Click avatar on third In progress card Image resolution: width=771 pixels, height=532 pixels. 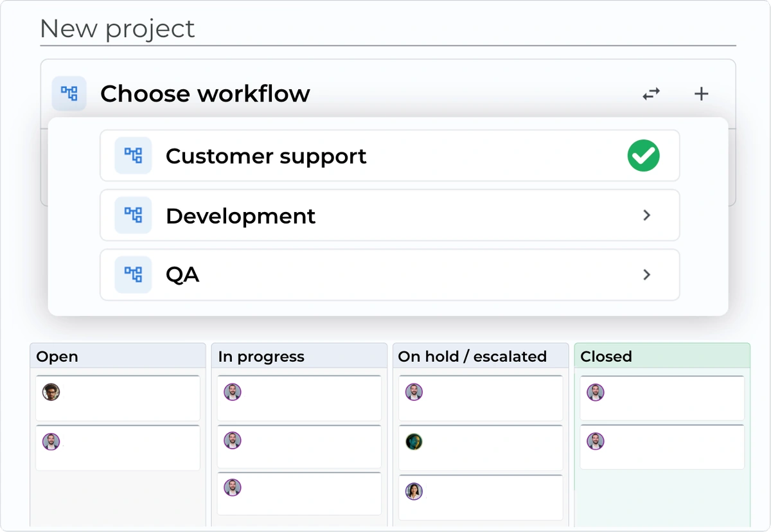pyautogui.click(x=233, y=487)
